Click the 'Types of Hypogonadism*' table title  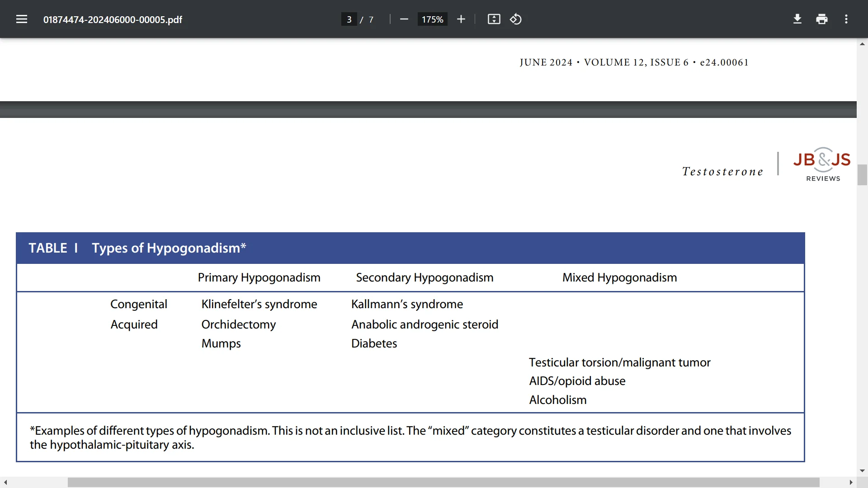click(169, 248)
